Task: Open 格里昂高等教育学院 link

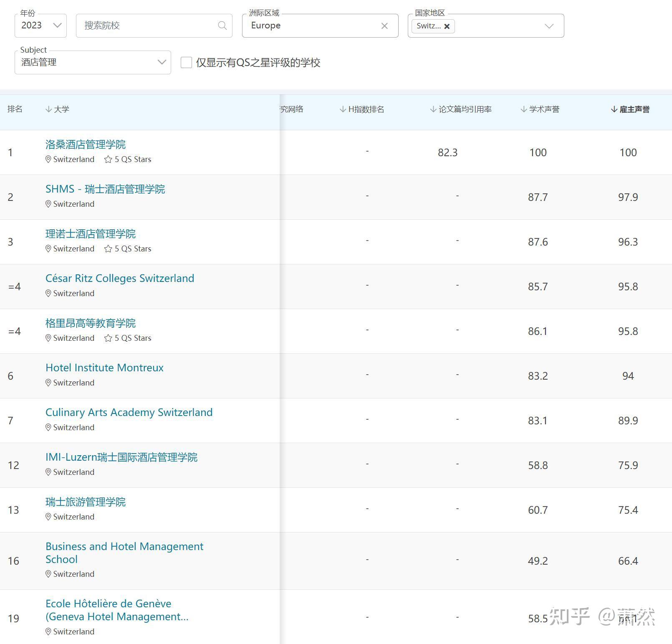Action: [91, 323]
